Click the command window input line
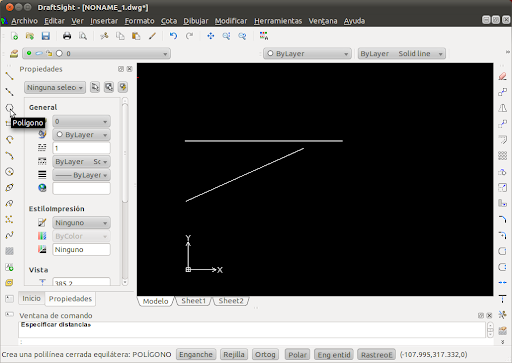The width and height of the screenshot is (512, 363). (x=252, y=342)
